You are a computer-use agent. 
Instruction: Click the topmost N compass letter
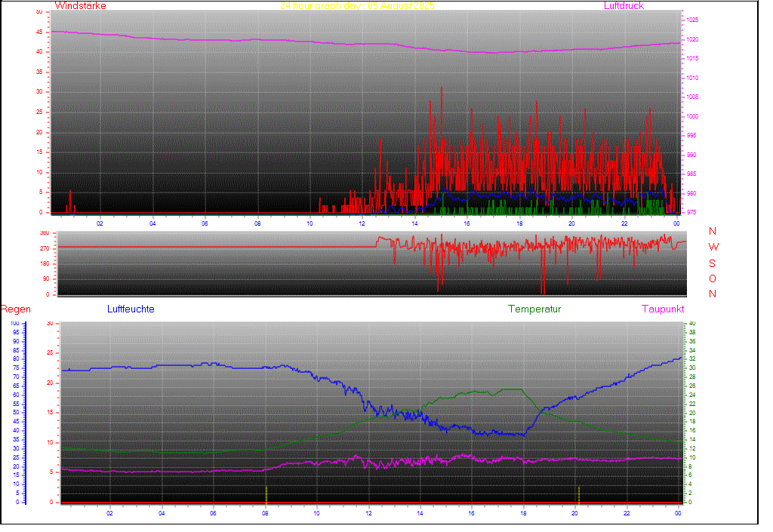coord(713,232)
